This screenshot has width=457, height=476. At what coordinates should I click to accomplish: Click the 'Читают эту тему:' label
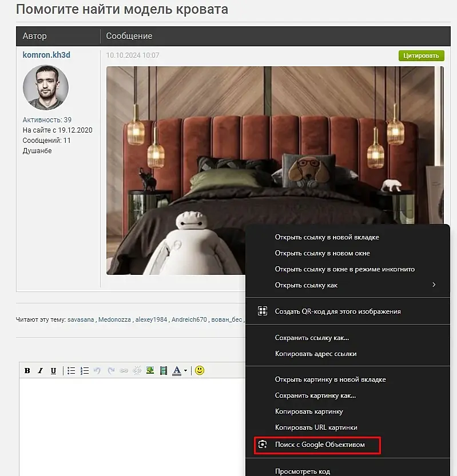(x=41, y=319)
